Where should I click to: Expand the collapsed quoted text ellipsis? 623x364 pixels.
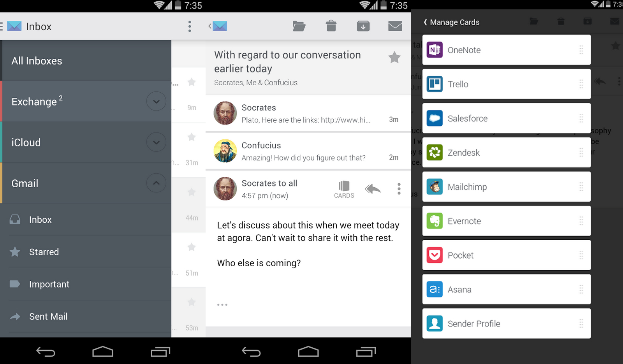(x=222, y=305)
